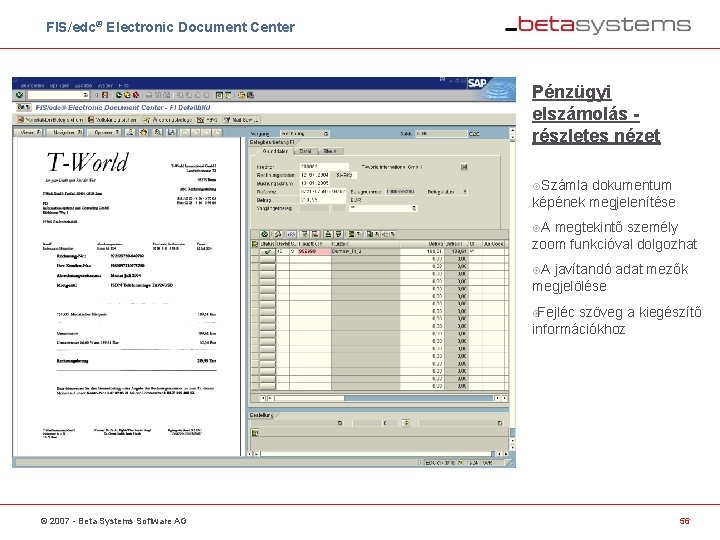Click the T-World logo on the invoice image
This screenshot has width=720, height=540.
point(88,162)
